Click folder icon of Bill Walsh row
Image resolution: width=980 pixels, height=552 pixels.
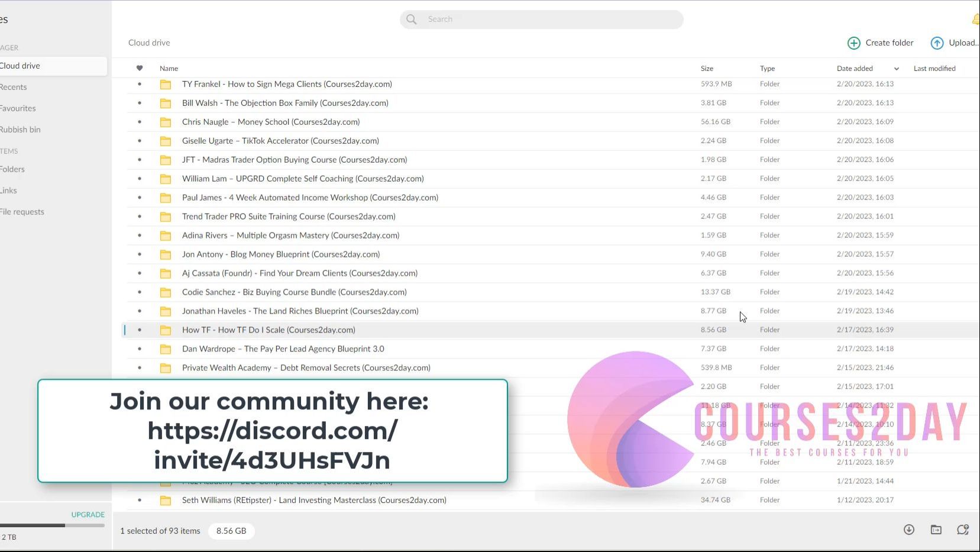click(166, 104)
